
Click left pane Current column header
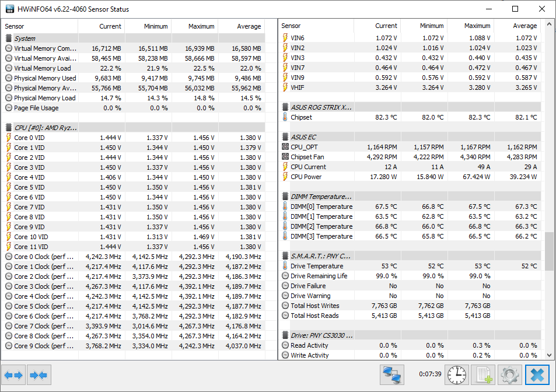[102, 26]
